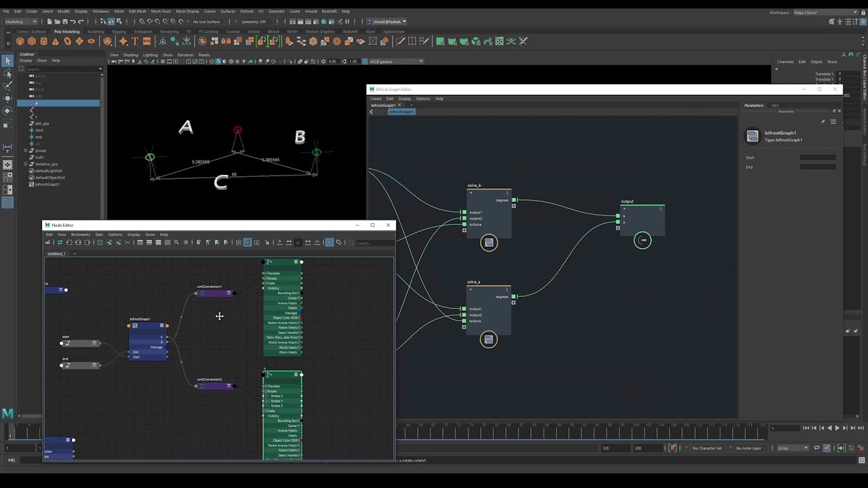Switch to the Rigging shelf tab
Image resolution: width=868 pixels, height=488 pixels.
pyautogui.click(x=119, y=31)
